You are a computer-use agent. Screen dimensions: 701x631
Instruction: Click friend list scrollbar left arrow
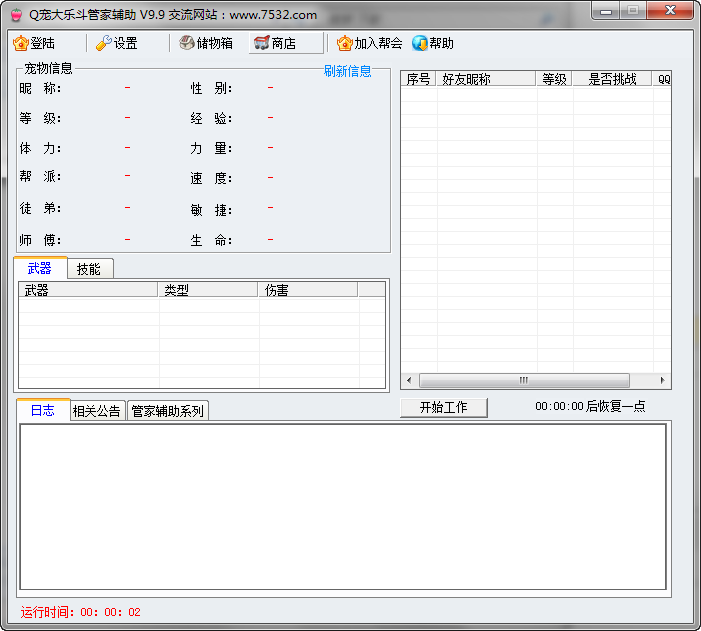click(x=409, y=381)
